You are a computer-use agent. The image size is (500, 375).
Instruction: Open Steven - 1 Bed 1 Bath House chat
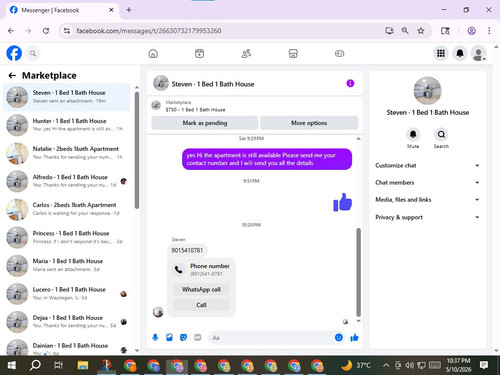tap(67, 97)
